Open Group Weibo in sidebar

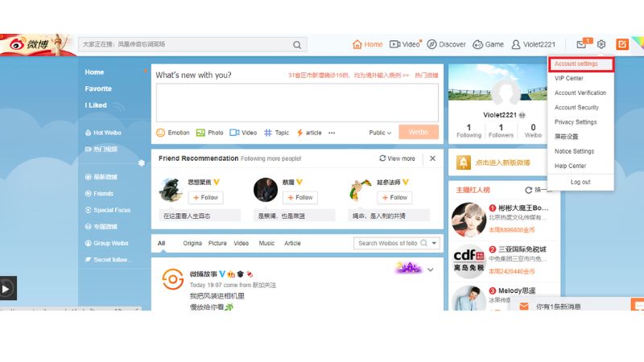coord(106,244)
